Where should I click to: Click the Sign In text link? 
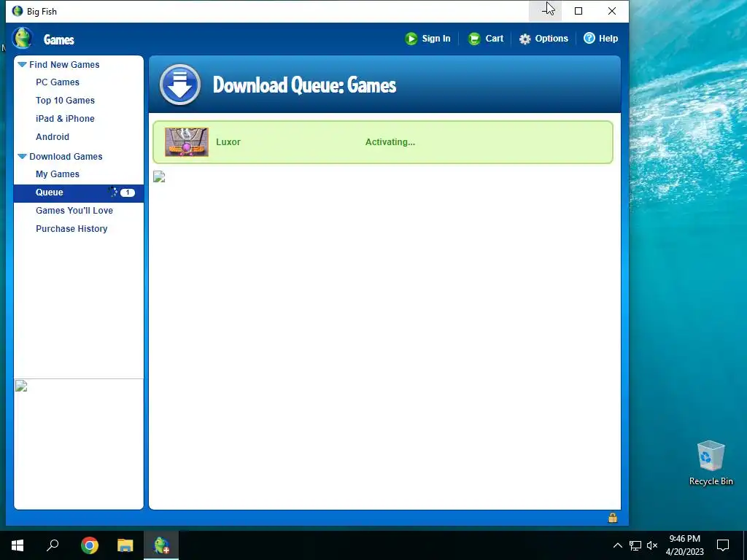tap(436, 39)
